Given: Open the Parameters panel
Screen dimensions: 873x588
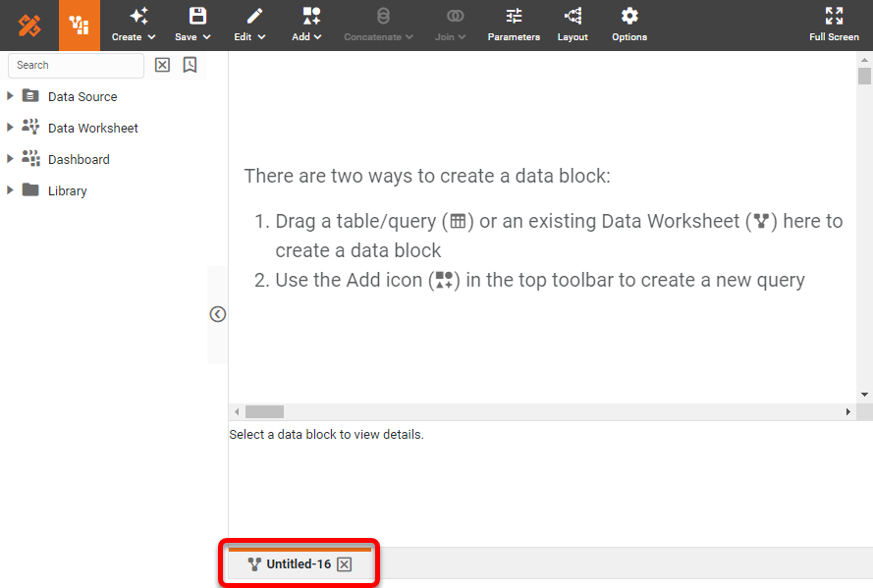Looking at the screenshot, I should tap(513, 24).
